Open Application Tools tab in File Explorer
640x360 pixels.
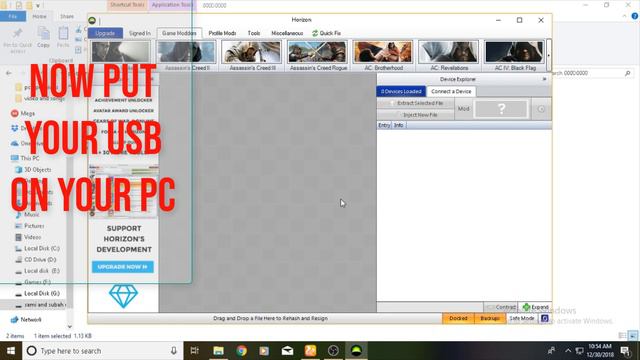(x=173, y=5)
